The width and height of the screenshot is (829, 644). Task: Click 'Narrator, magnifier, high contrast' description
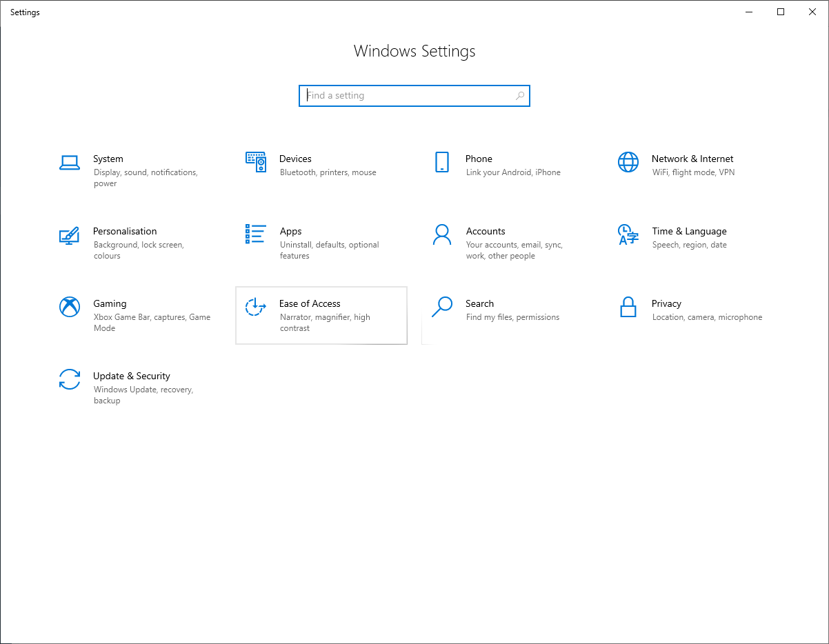[x=325, y=323]
